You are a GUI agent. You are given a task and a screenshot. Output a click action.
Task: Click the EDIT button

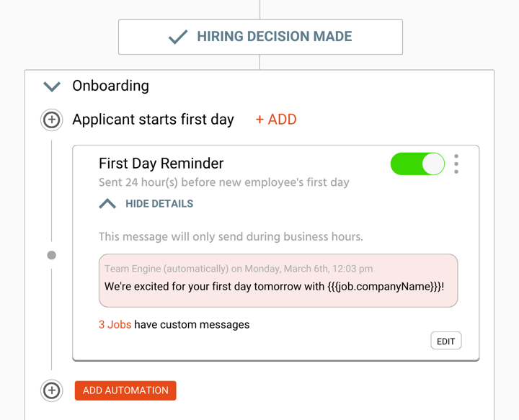[446, 341]
